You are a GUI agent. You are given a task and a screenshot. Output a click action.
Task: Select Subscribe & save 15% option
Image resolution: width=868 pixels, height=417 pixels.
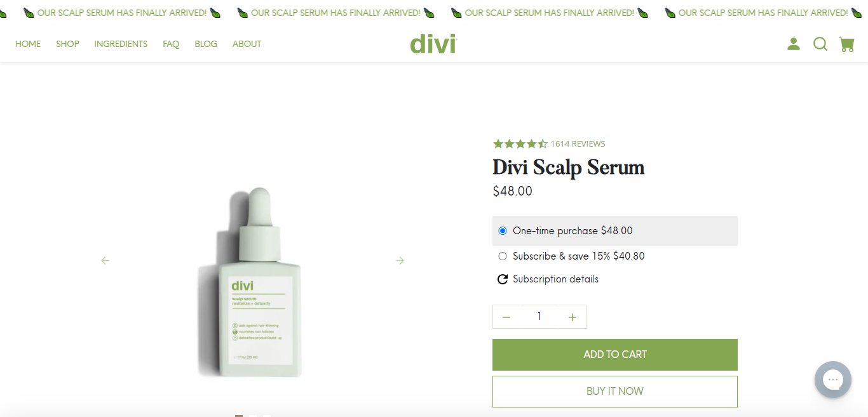pos(615,256)
